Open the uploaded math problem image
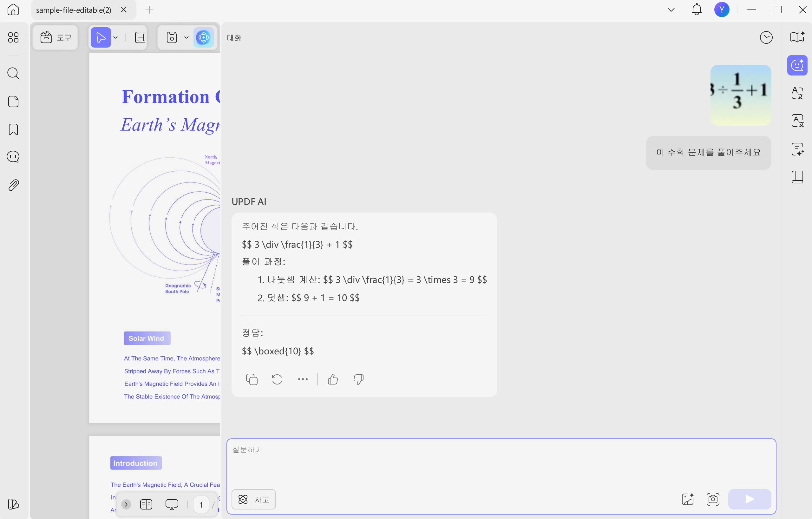812x519 pixels. pos(741,95)
